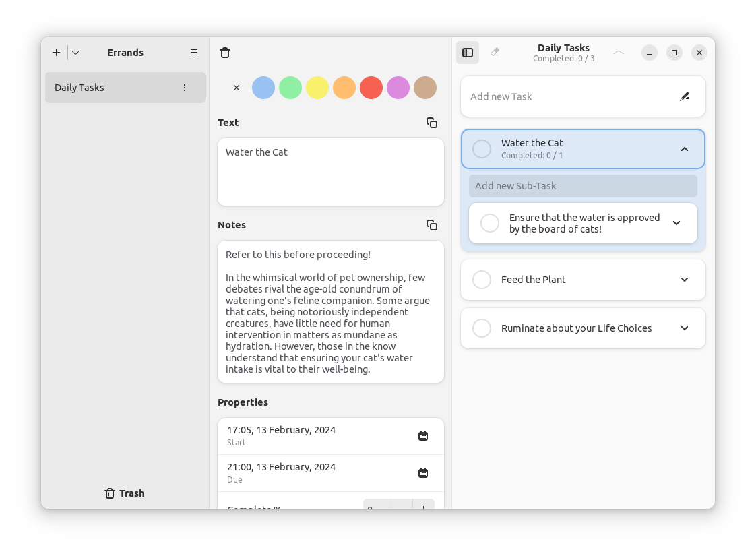
Task: Toggle the sidebar panel icon
Action: [x=468, y=52]
